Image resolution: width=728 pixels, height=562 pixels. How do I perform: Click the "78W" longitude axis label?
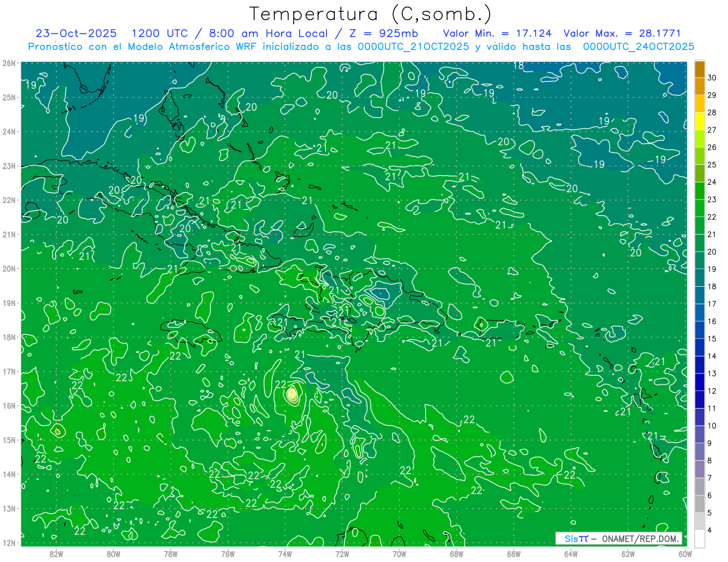pos(171,554)
